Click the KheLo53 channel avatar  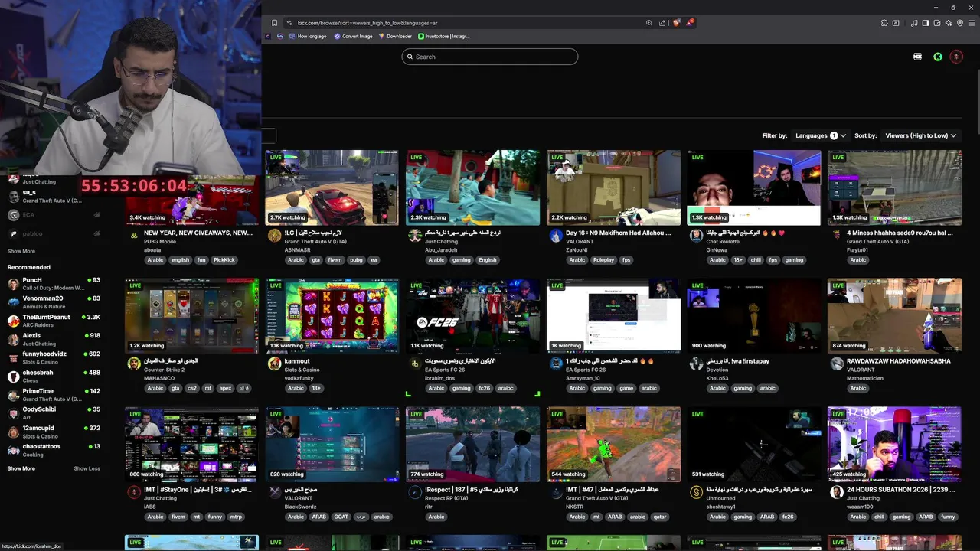click(696, 364)
